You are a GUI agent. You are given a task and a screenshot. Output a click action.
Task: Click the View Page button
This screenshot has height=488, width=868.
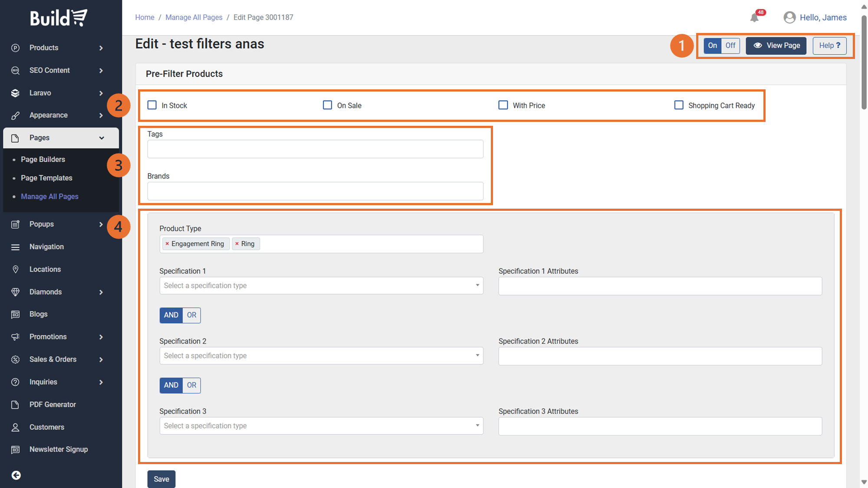coord(776,46)
